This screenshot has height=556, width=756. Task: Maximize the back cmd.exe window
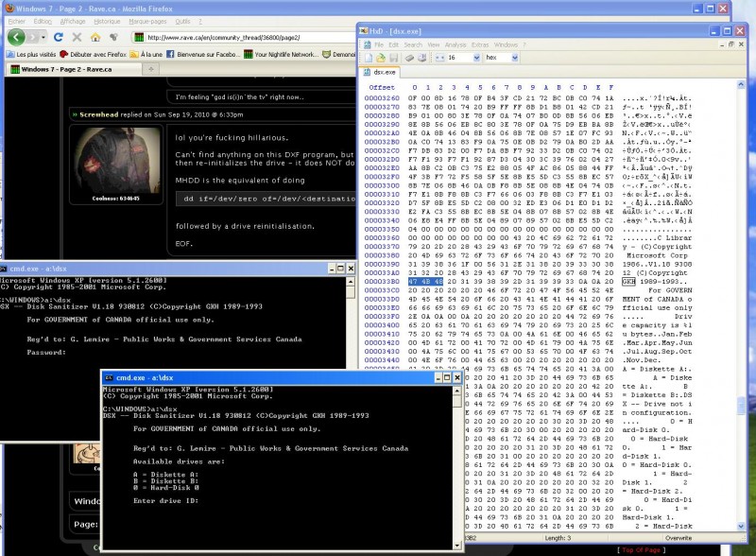click(341, 269)
